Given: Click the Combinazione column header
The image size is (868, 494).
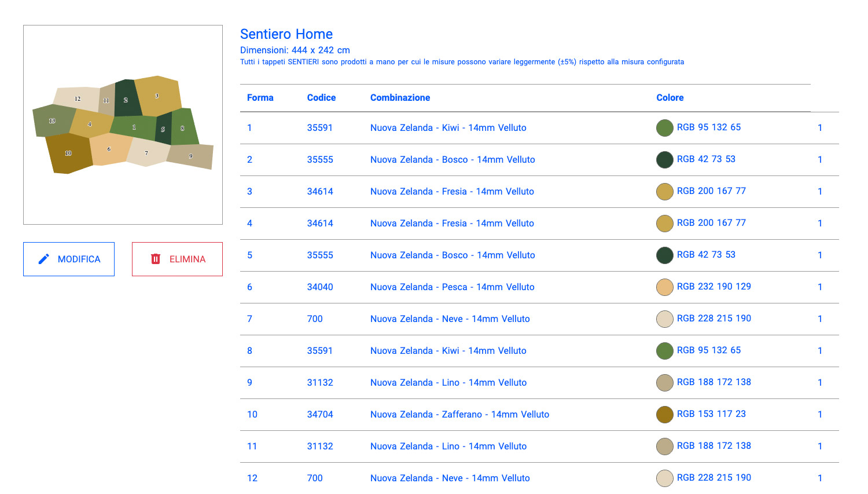Looking at the screenshot, I should pyautogui.click(x=400, y=98).
